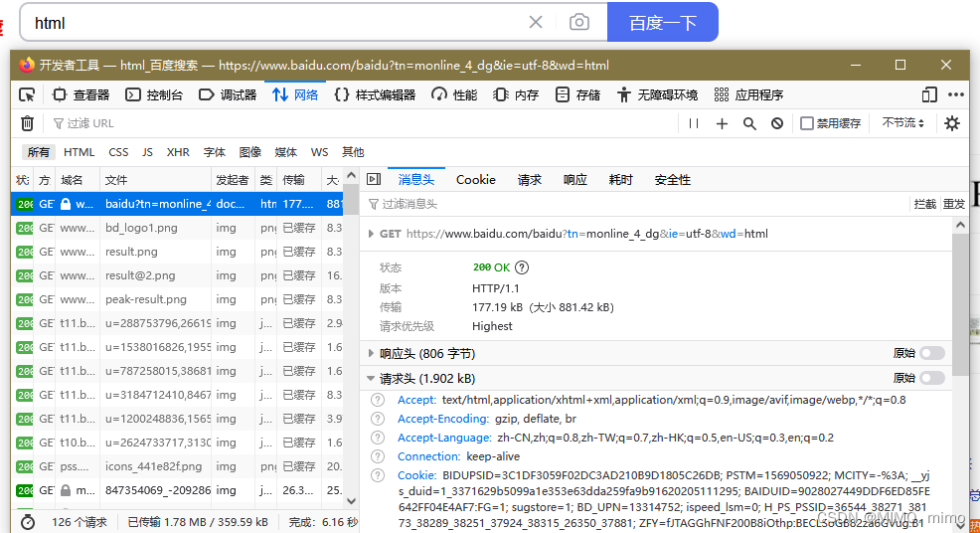
Task: Click the element picker icon
Action: point(27,95)
